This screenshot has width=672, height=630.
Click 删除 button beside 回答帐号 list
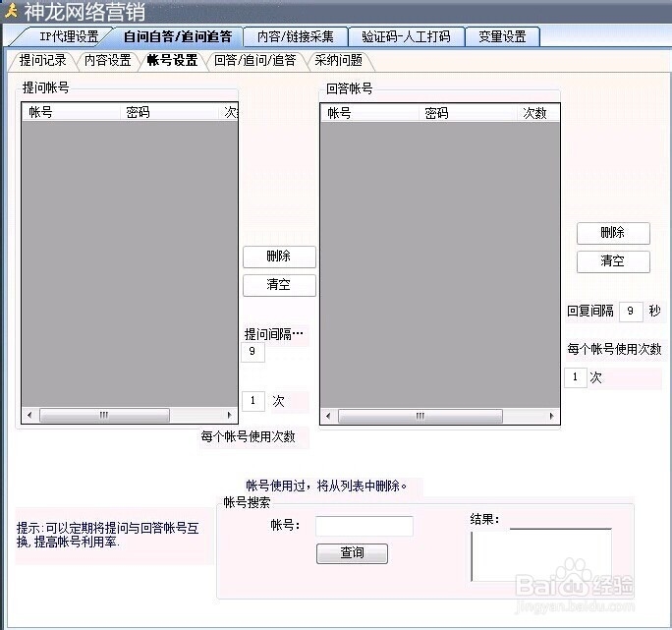tap(613, 233)
